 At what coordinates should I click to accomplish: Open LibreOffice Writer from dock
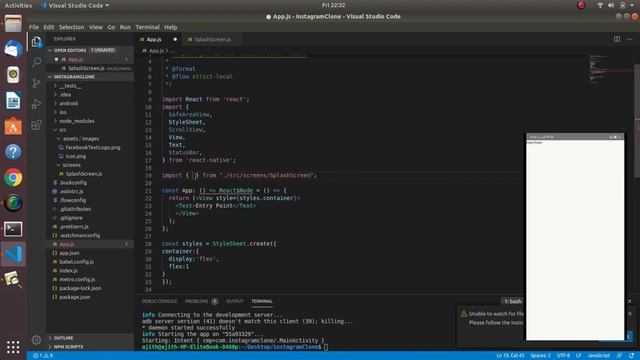click(x=13, y=100)
